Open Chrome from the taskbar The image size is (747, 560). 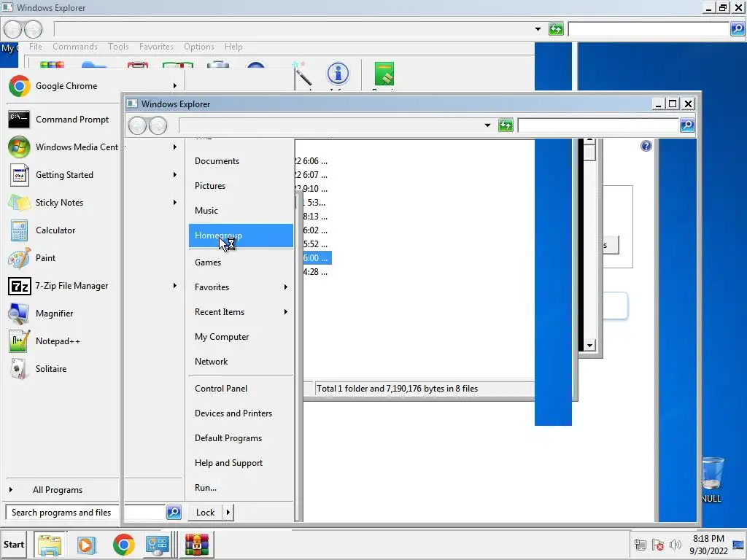click(x=123, y=545)
